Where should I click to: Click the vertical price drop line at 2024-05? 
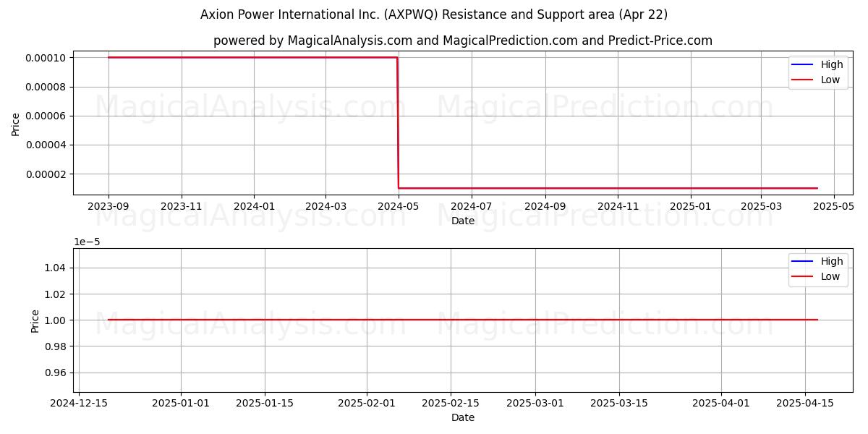coord(398,123)
